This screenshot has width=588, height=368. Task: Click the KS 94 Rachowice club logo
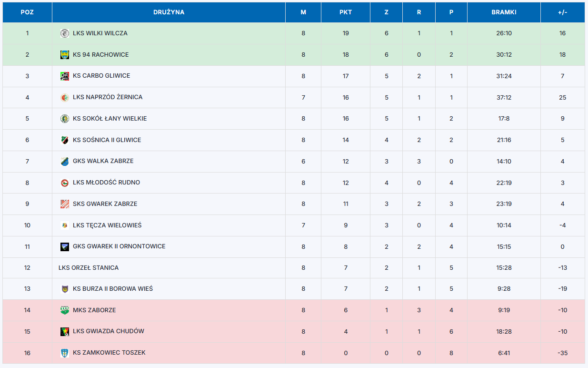click(x=65, y=55)
